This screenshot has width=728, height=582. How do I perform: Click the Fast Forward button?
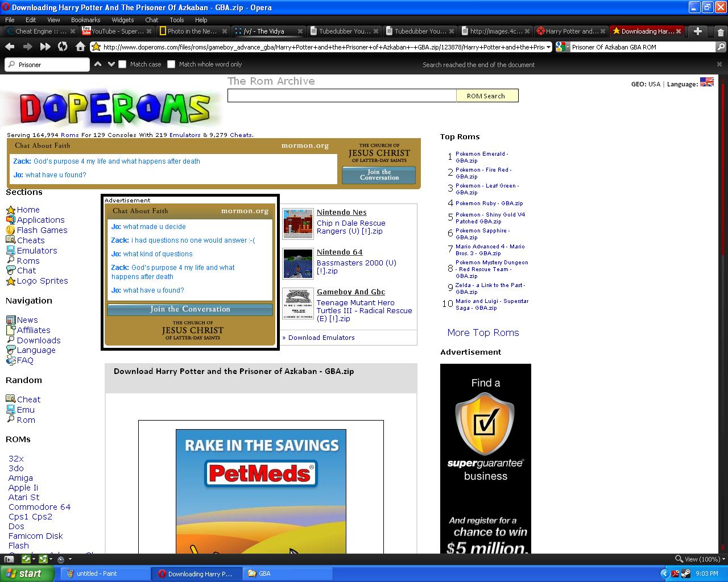click(45, 47)
